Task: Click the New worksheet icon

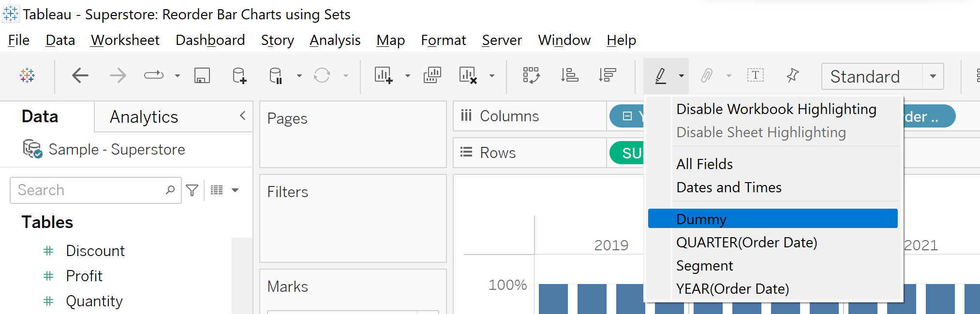Action: pyautogui.click(x=384, y=75)
